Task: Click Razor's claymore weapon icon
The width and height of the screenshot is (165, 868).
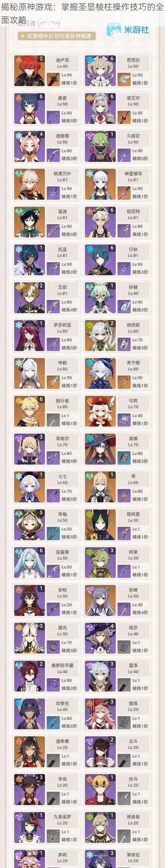Action: pyautogui.click(x=124, y=685)
